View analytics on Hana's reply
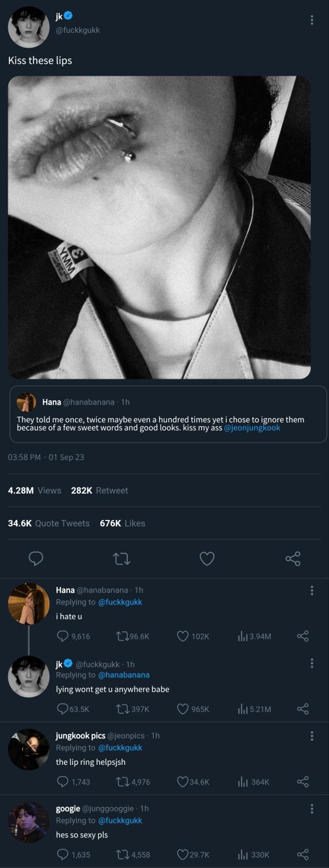 [243, 636]
